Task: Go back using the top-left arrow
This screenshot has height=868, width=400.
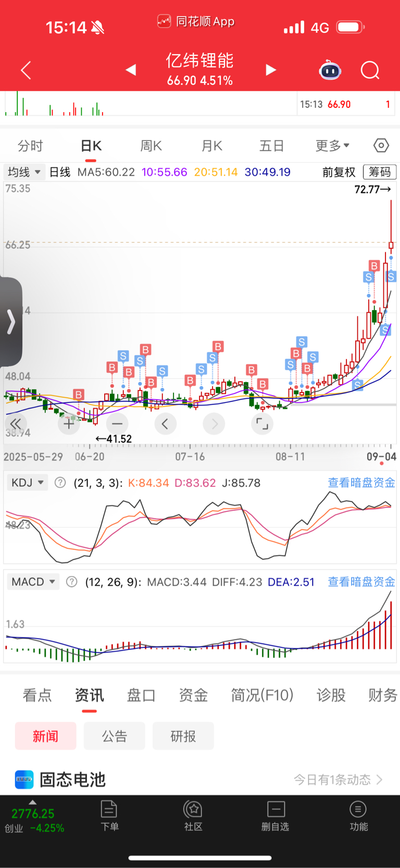Action: [x=26, y=70]
